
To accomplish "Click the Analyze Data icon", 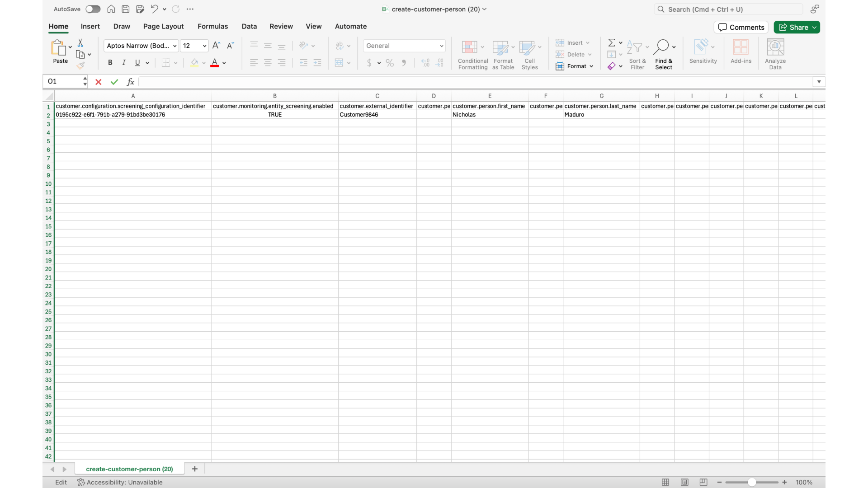I will pos(775,54).
